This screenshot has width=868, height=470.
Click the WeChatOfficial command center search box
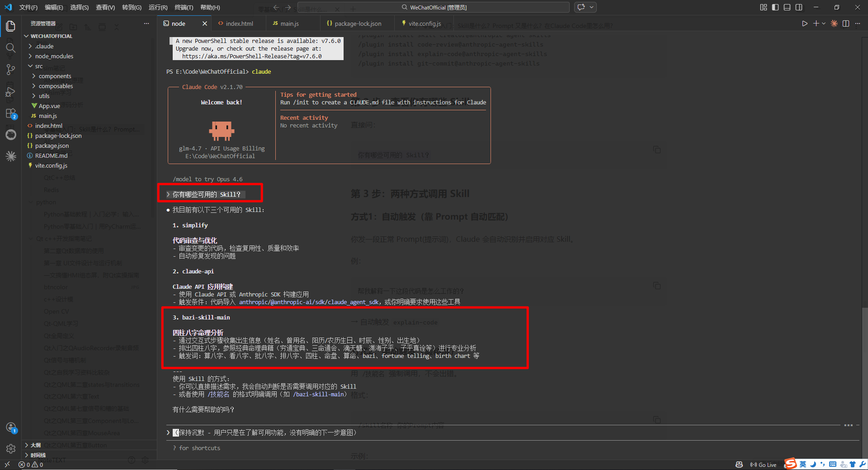(x=434, y=7)
